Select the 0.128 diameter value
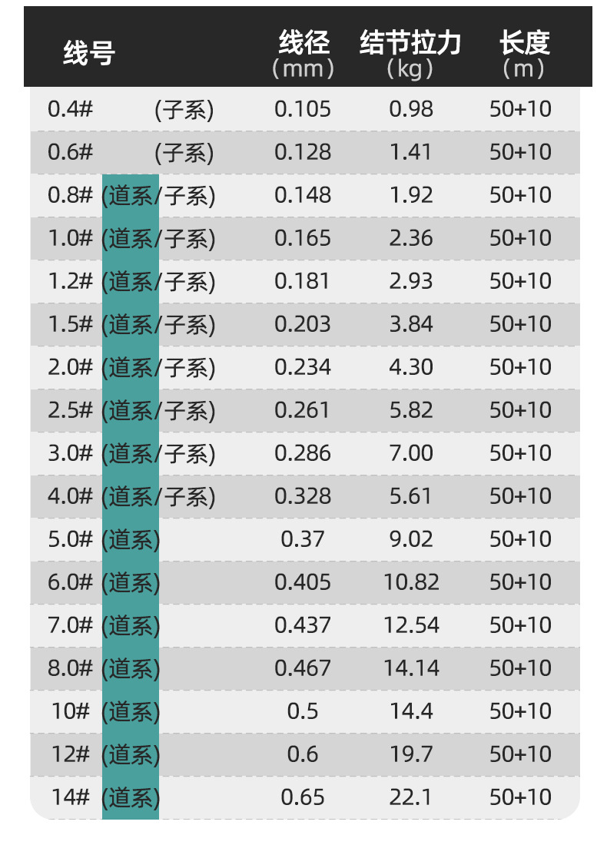 point(303,152)
